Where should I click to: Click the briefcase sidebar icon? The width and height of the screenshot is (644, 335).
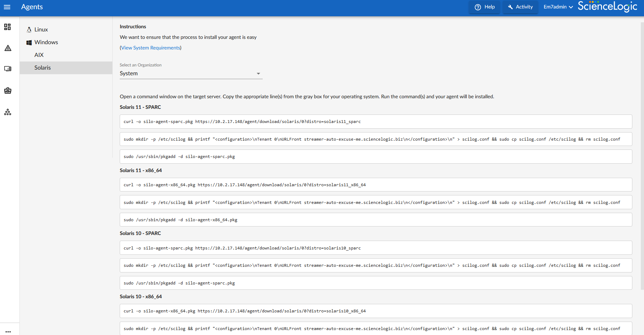pos(8,91)
